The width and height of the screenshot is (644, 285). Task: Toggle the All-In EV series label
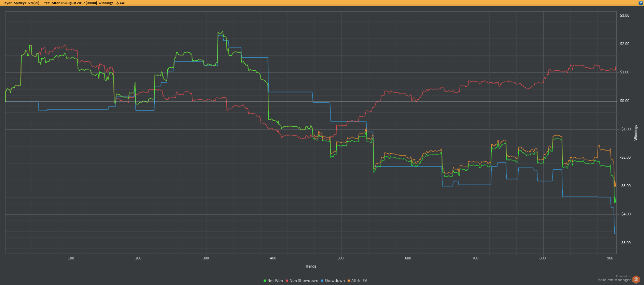pyautogui.click(x=359, y=281)
